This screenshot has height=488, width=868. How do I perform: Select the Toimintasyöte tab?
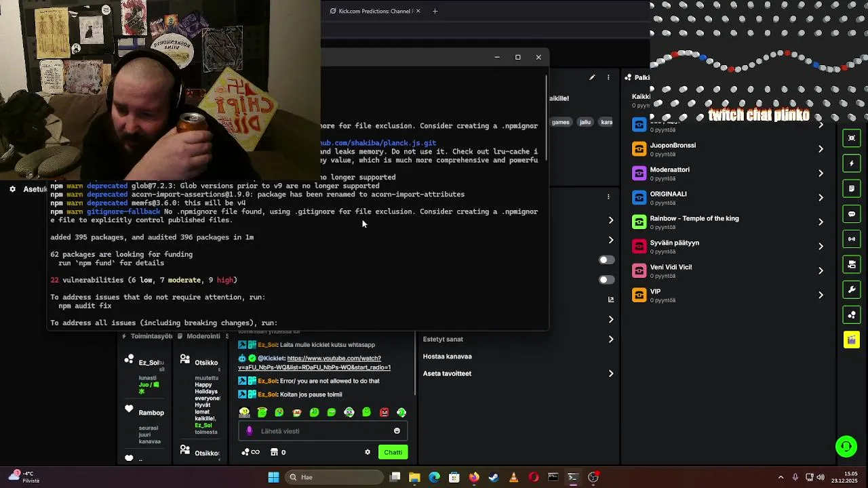point(147,336)
